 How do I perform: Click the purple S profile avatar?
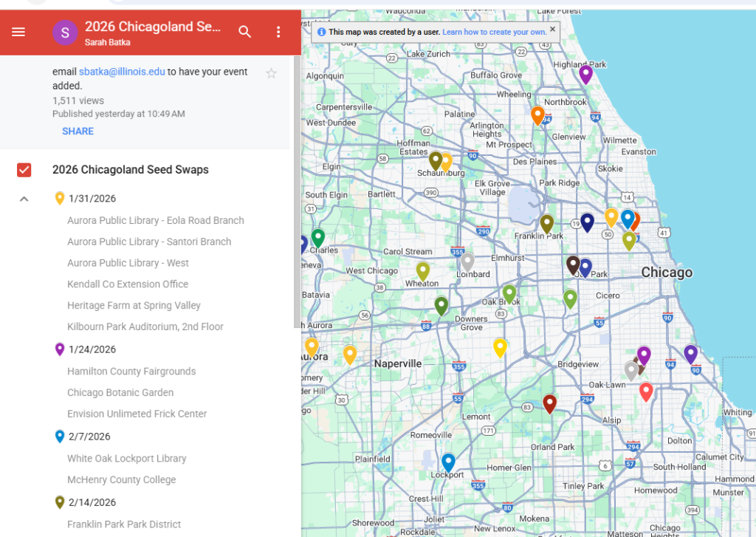coord(65,32)
